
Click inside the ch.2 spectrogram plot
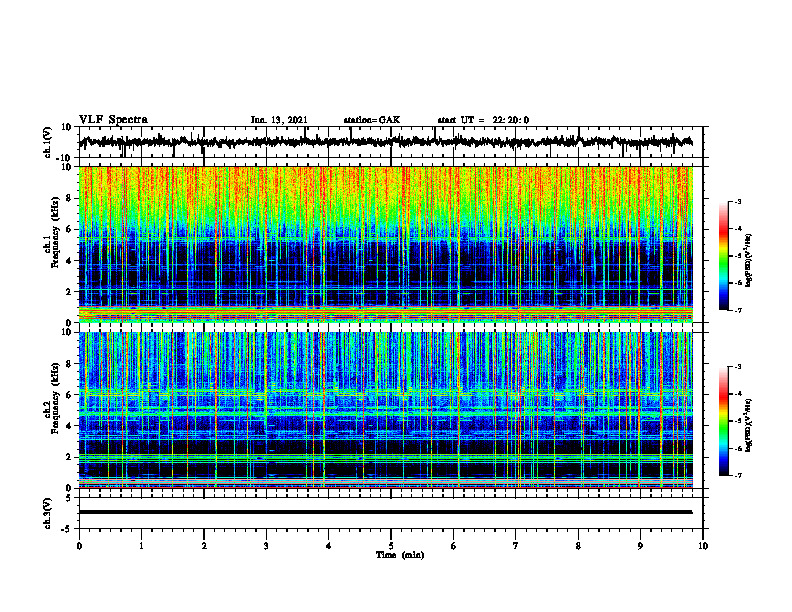tap(385, 410)
